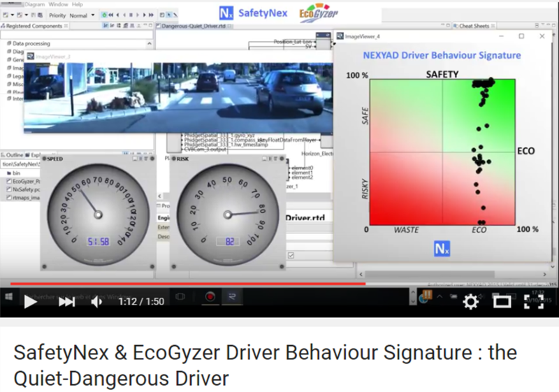The width and height of the screenshot is (559, 392).
Task: Select the EcoGyzer_P file entry
Action: (x=24, y=182)
